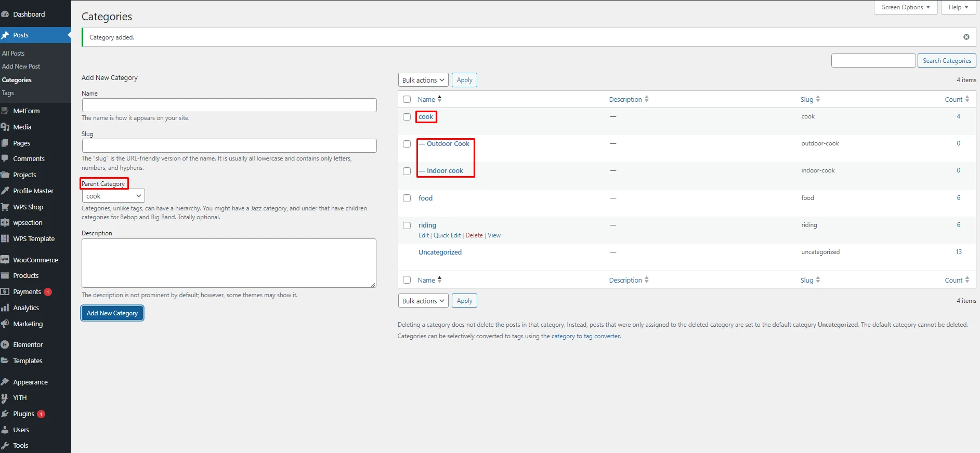
Task: Click the Comments bubble icon
Action: pos(5,158)
